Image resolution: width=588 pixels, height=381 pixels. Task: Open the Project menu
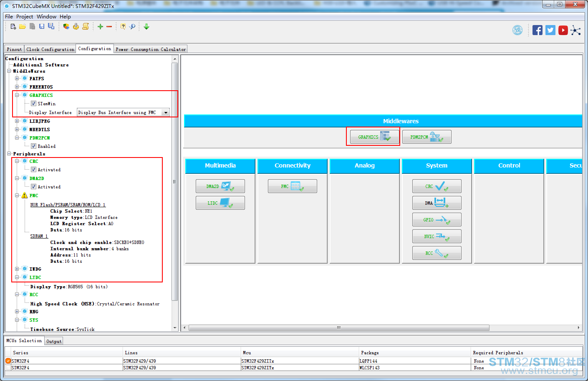point(25,17)
